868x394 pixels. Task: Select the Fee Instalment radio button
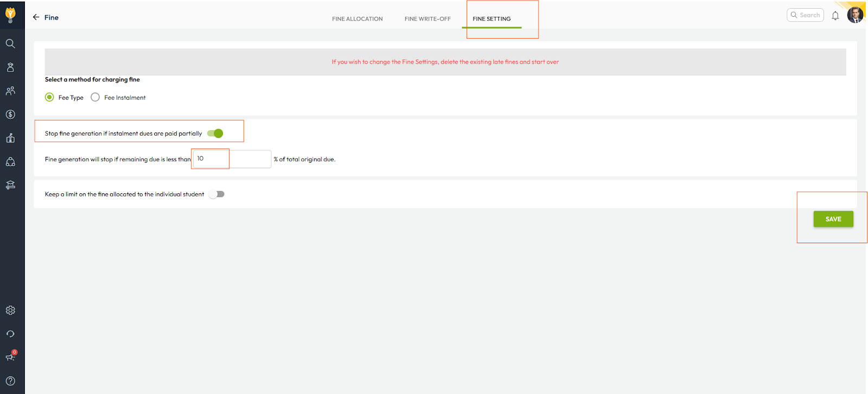tap(95, 97)
